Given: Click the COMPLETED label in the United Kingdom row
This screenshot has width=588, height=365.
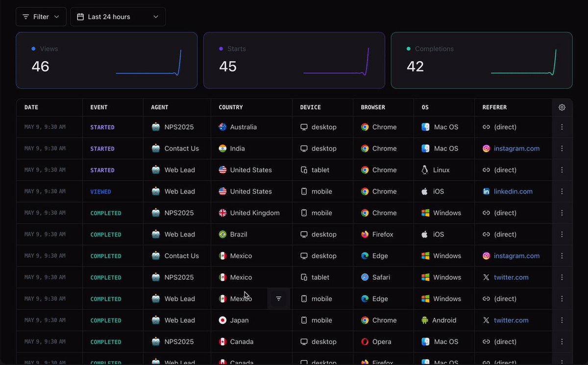Looking at the screenshot, I should coord(106,213).
